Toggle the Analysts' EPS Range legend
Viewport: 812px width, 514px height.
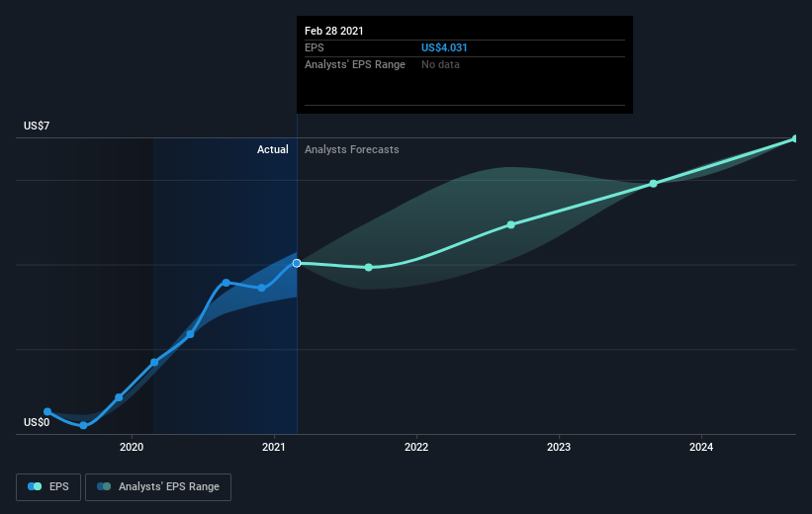(158, 487)
